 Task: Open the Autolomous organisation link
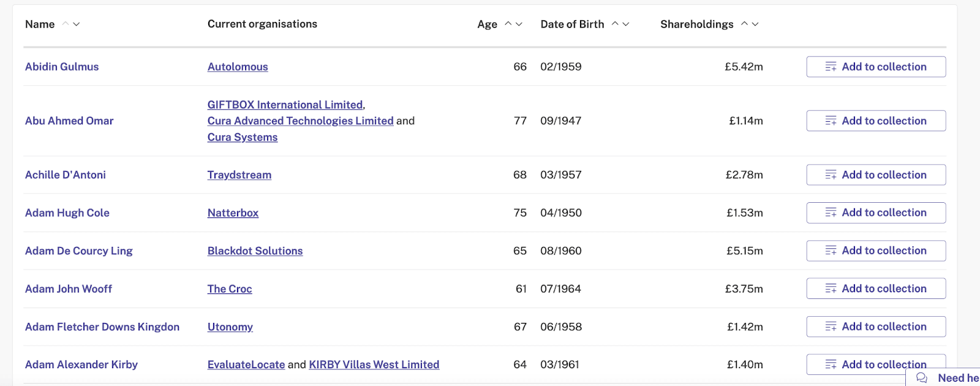238,67
